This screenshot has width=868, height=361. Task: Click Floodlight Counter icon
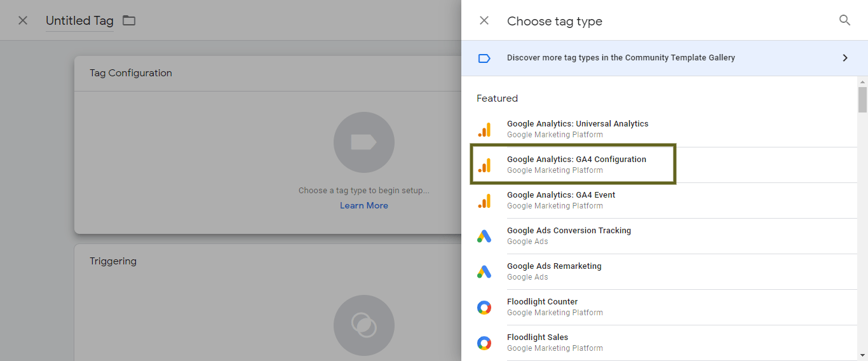484,308
